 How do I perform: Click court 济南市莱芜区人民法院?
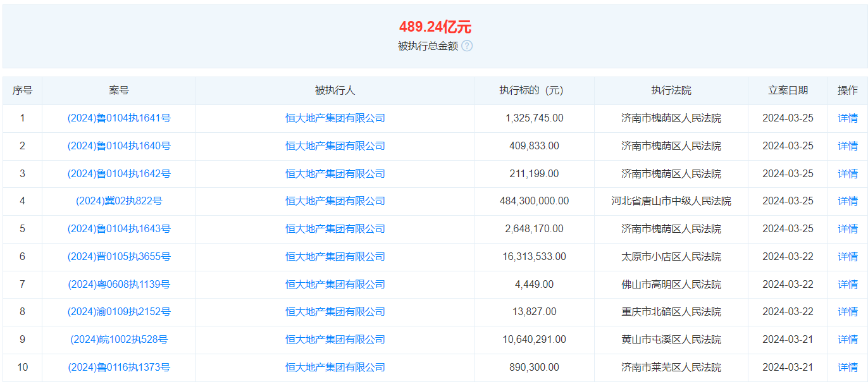click(671, 367)
